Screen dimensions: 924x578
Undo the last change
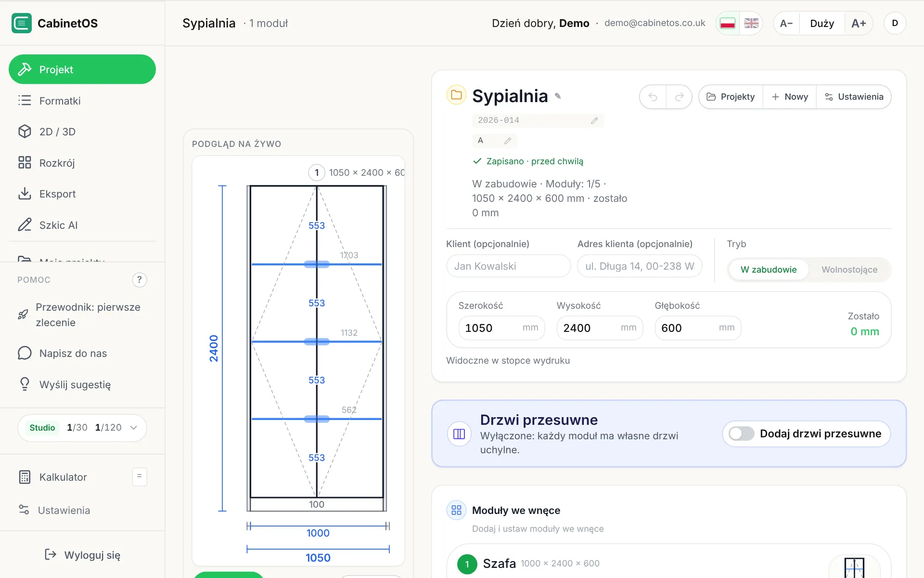click(653, 97)
